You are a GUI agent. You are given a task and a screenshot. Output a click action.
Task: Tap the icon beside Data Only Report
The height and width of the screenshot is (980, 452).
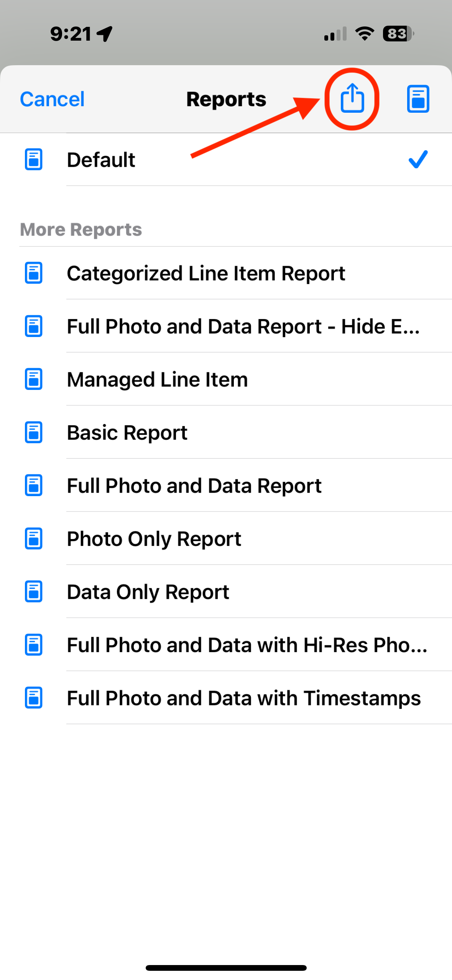34,591
